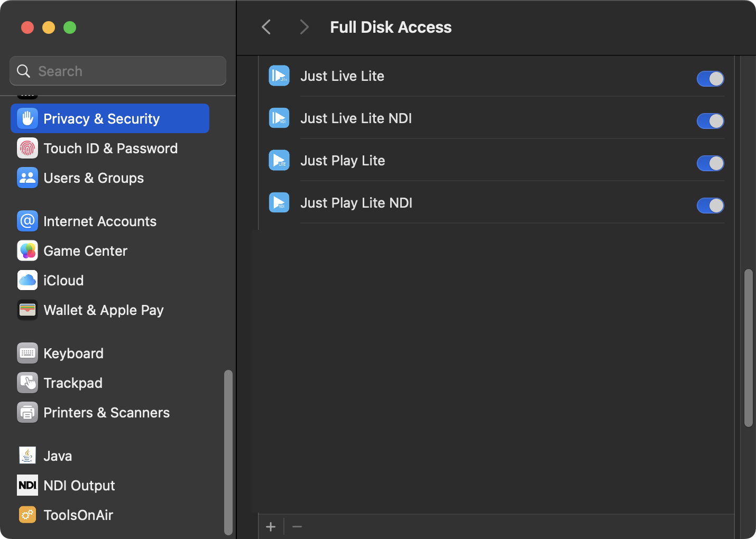Click the app list vertical scrollbar
Screen dimensions: 756x539
748,348
